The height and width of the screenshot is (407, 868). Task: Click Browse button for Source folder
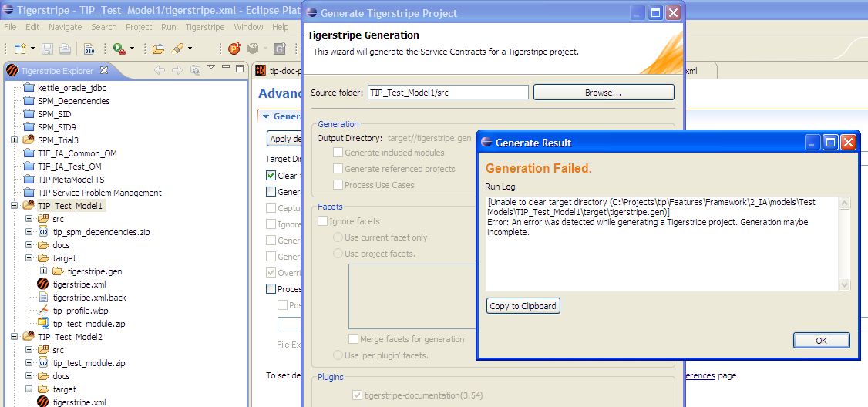[604, 92]
